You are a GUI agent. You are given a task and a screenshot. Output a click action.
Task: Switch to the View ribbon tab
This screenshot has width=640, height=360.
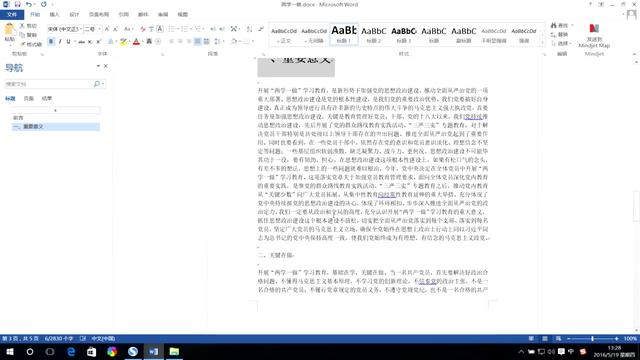tap(182, 14)
